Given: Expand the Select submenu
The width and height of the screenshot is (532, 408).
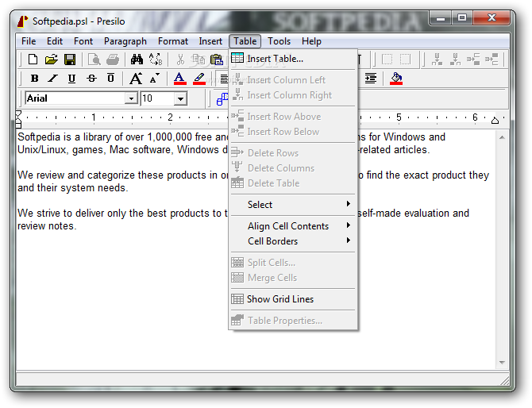Looking at the screenshot, I should 293,205.
